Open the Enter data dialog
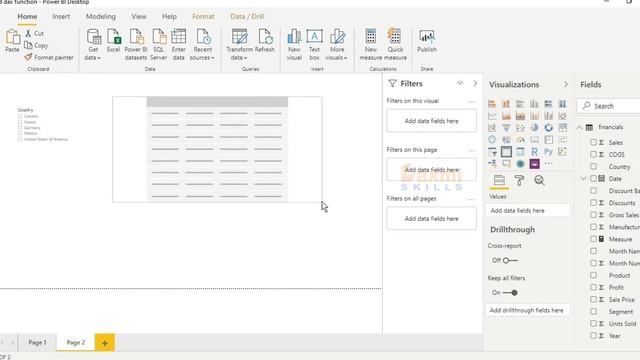Image resolution: width=640 pixels, height=360 pixels. click(x=178, y=45)
